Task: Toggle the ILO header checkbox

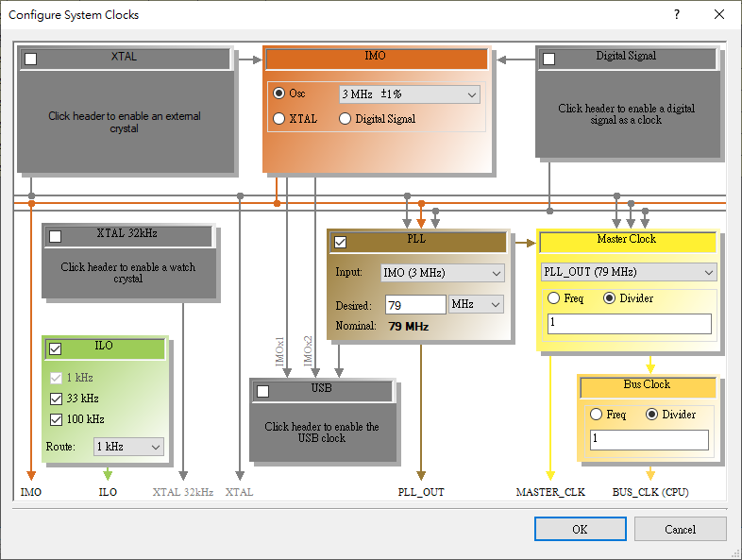Action: (55, 348)
